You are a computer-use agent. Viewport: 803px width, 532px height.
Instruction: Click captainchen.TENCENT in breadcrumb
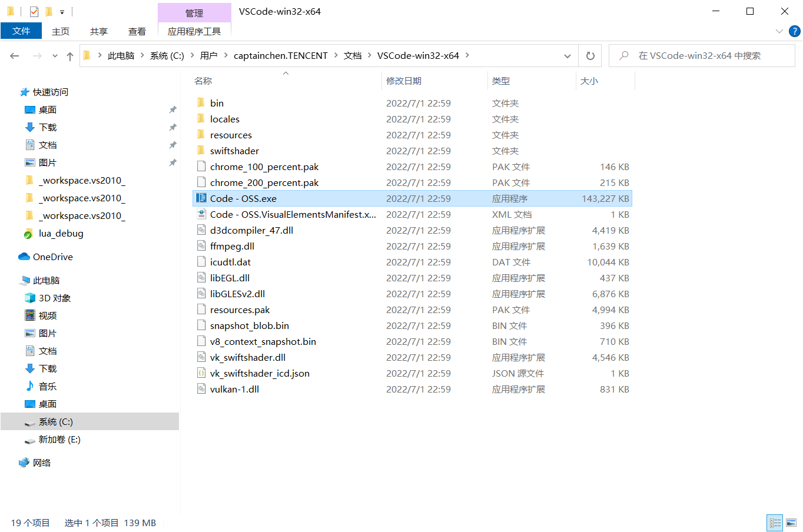pos(281,55)
